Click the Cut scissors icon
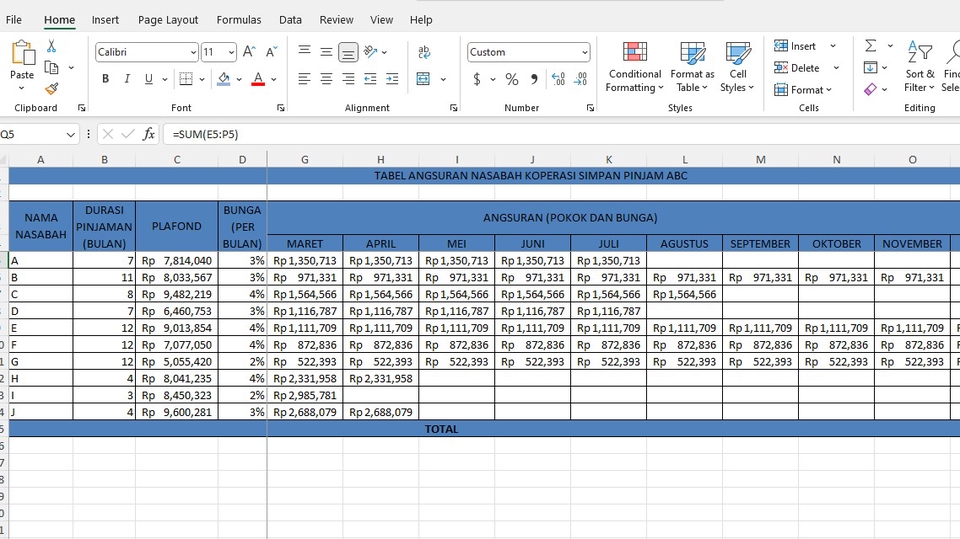960x539 pixels. [x=51, y=46]
